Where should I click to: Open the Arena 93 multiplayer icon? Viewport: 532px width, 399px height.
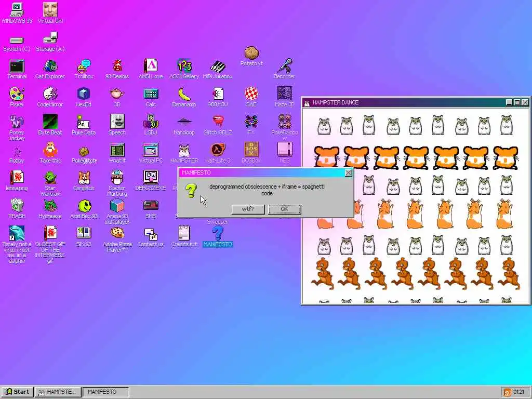[117, 212]
